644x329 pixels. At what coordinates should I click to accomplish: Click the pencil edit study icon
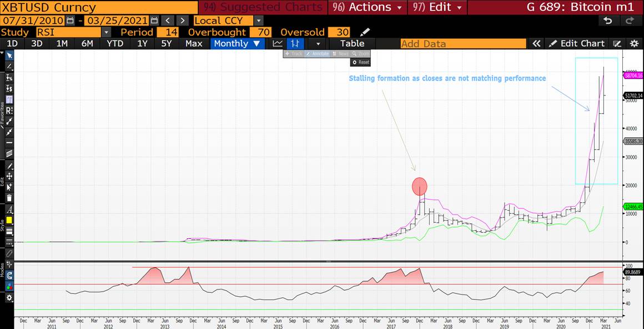click(365, 32)
